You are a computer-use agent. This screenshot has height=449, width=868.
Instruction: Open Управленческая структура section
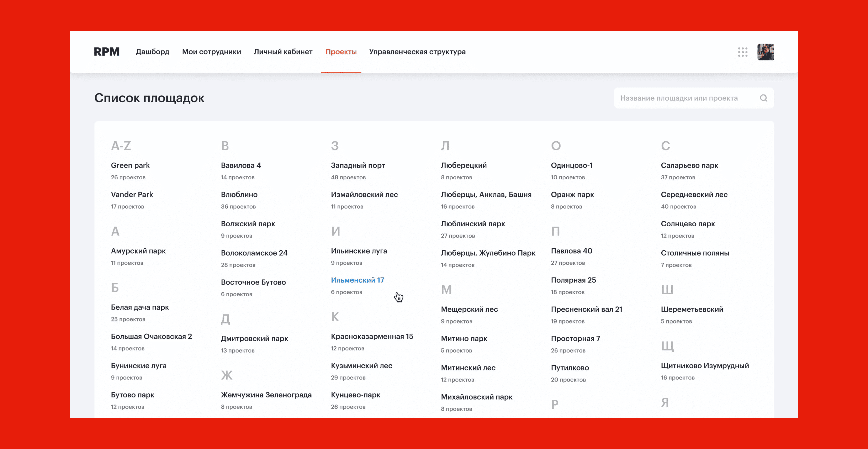[417, 52]
